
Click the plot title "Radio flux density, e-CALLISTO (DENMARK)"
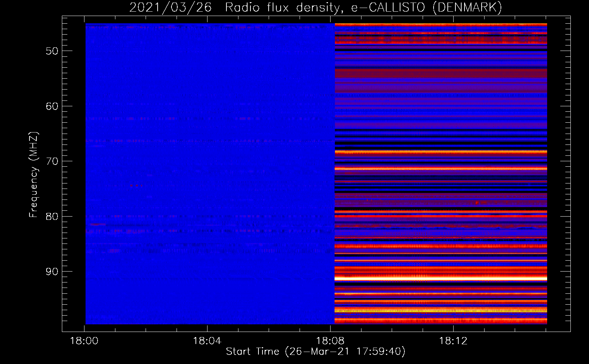pos(363,8)
